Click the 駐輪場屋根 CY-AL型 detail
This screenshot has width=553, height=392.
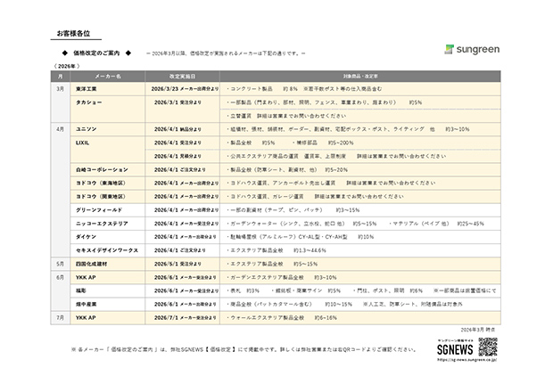[300, 237]
